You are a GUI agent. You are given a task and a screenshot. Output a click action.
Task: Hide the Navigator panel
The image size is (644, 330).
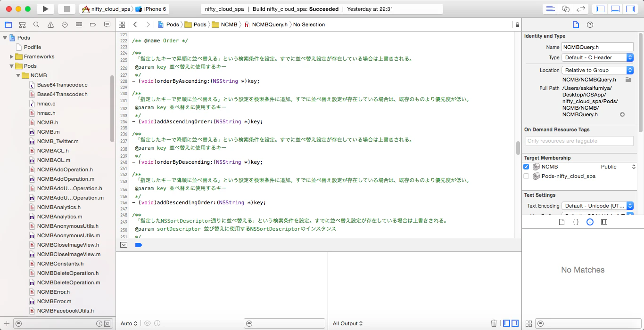coord(600,9)
